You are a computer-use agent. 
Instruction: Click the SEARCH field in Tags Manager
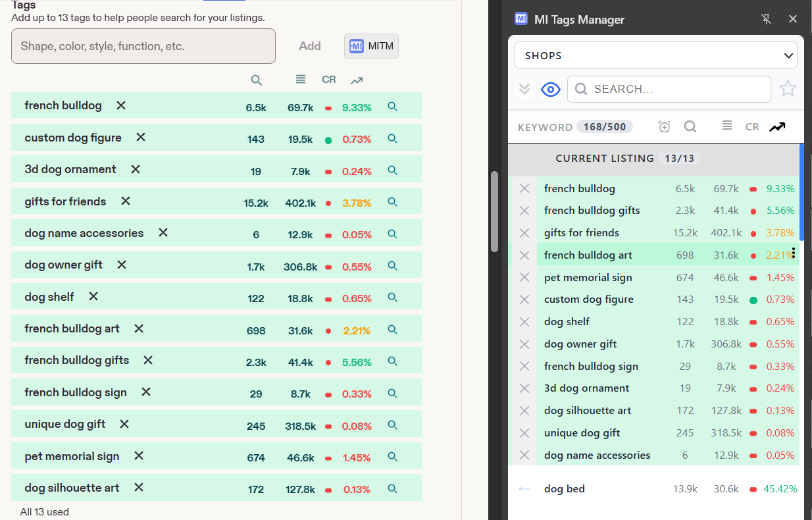[669, 89]
